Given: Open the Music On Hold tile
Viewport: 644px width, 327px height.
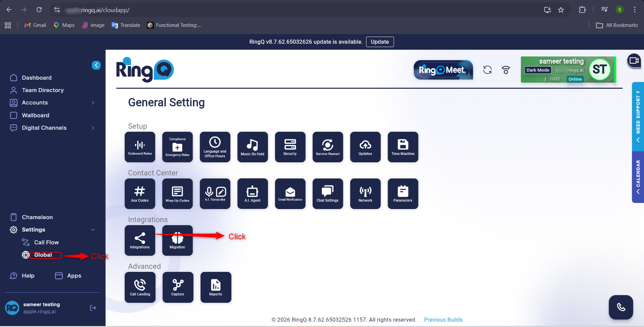Looking at the screenshot, I should [253, 147].
